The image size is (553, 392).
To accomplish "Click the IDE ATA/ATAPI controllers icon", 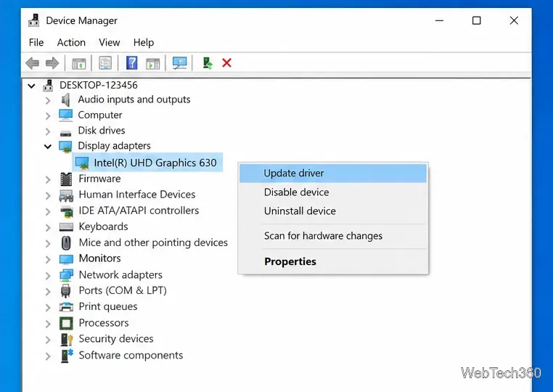I will point(67,212).
